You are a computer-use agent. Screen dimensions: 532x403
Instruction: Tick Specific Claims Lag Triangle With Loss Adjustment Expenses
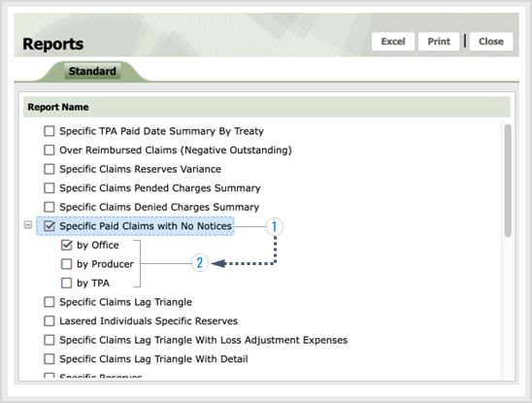[50, 340]
